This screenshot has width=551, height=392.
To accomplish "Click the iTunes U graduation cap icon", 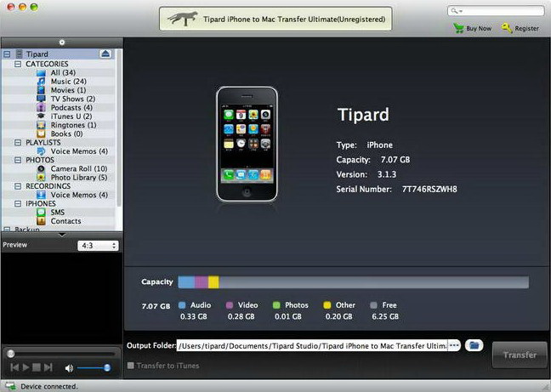I will pyautogui.click(x=41, y=116).
